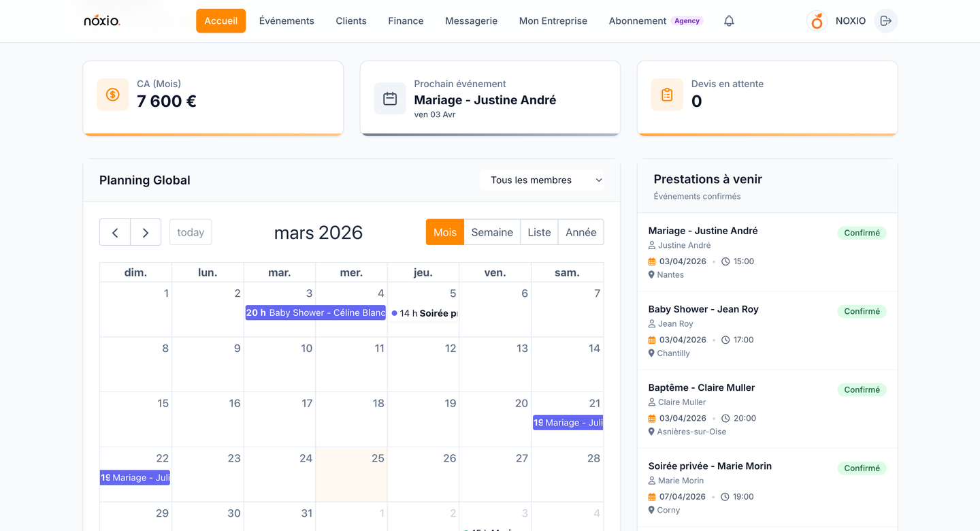Click the logout icon top right
The height and width of the screenshot is (531, 980).
885,20
